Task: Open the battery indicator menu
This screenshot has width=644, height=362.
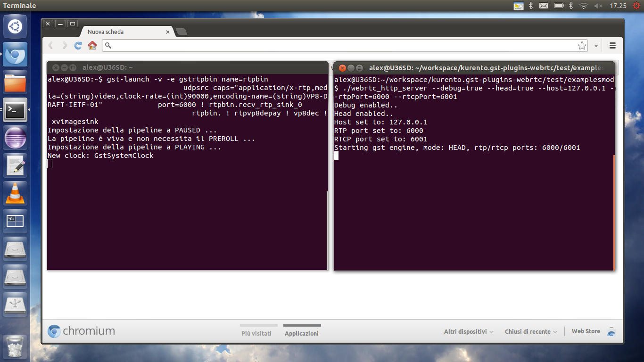Action: pyautogui.click(x=559, y=6)
